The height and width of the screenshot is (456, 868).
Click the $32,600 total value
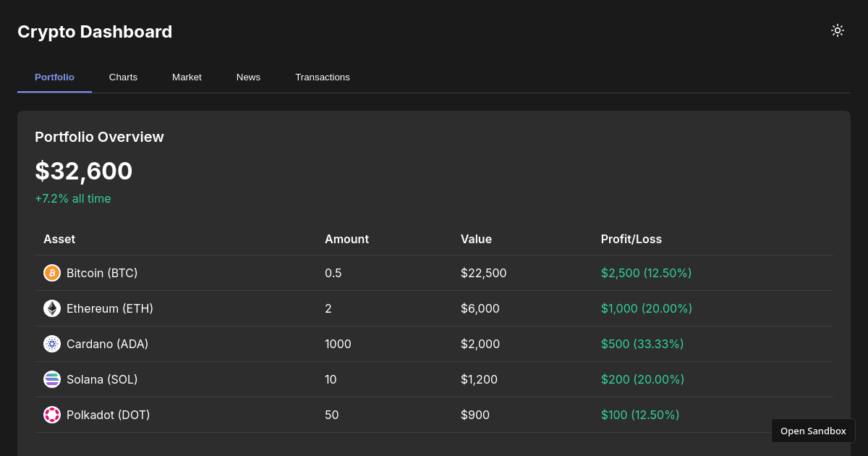(x=84, y=171)
